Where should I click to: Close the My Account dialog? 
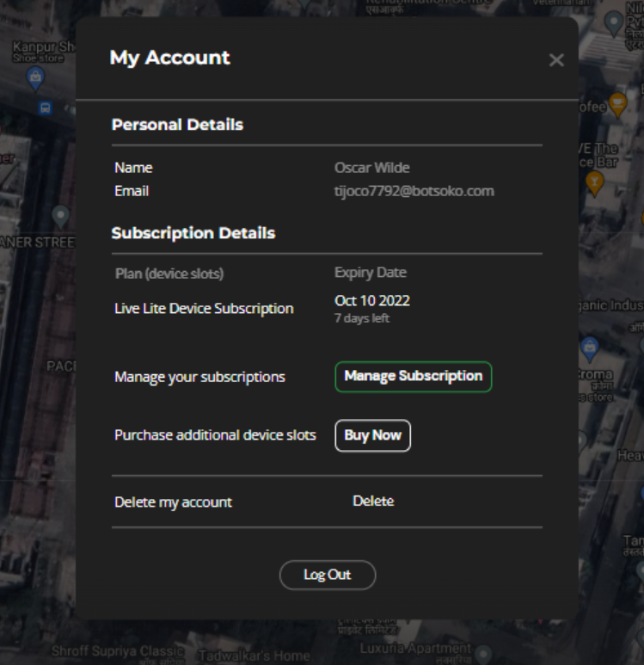(556, 60)
